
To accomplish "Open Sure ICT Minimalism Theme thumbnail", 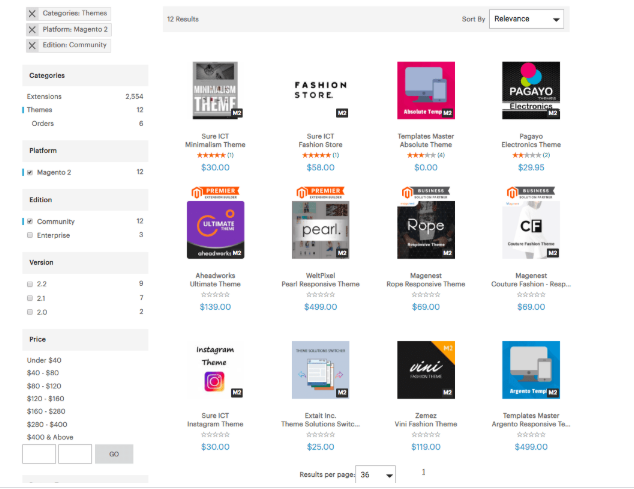I will pyautogui.click(x=215, y=90).
